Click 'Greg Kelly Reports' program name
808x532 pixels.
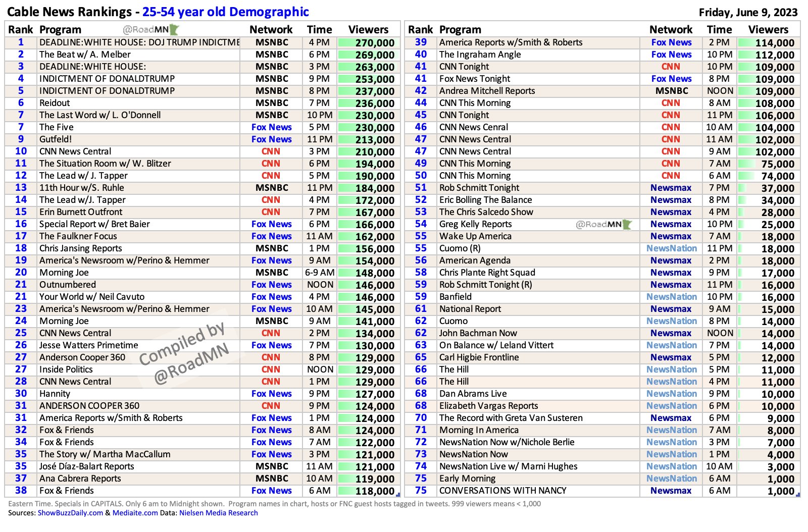pyautogui.click(x=476, y=224)
